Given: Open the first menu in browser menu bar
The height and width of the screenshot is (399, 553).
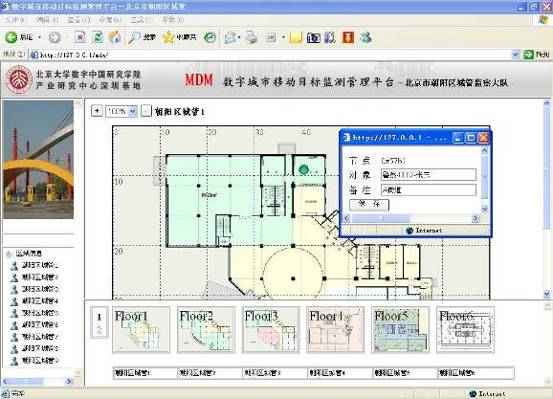Looking at the screenshot, I should [15, 20].
